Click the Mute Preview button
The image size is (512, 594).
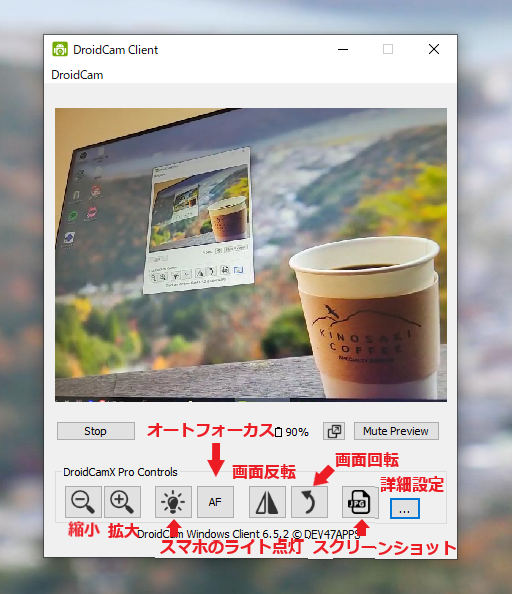pyautogui.click(x=396, y=431)
